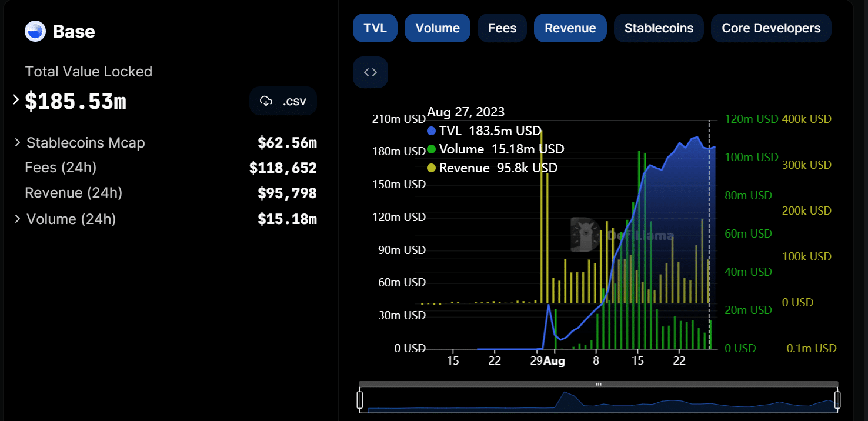Toggle the Volume chart series
Image resolution: width=868 pixels, height=421 pixels.
(437, 28)
